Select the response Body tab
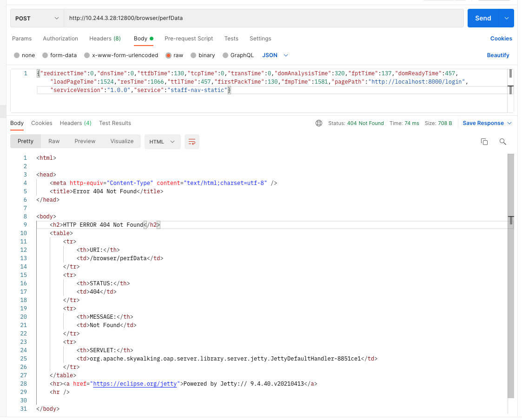Image resolution: width=522 pixels, height=420 pixels. click(x=17, y=123)
